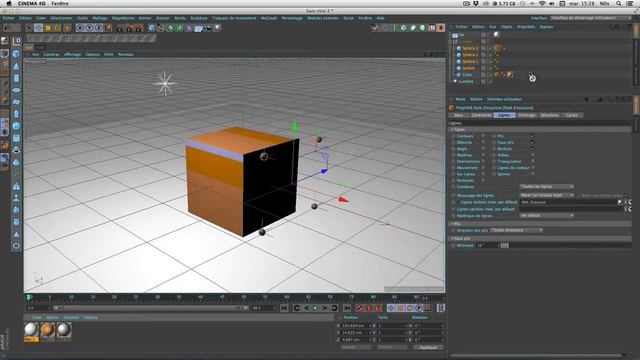Open the interface layout dropdown at top right
The width and height of the screenshot is (640, 360).
tap(591, 18)
